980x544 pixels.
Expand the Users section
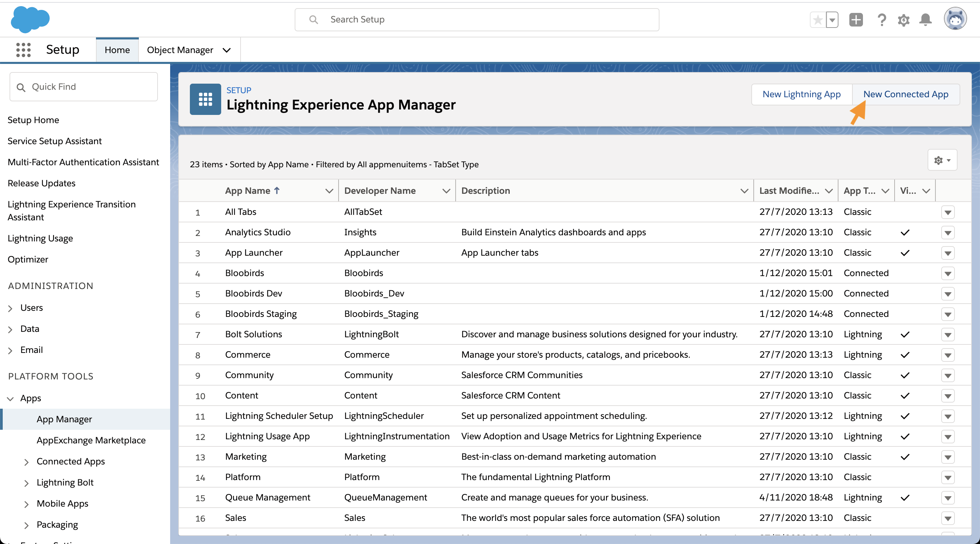pyautogui.click(x=10, y=308)
